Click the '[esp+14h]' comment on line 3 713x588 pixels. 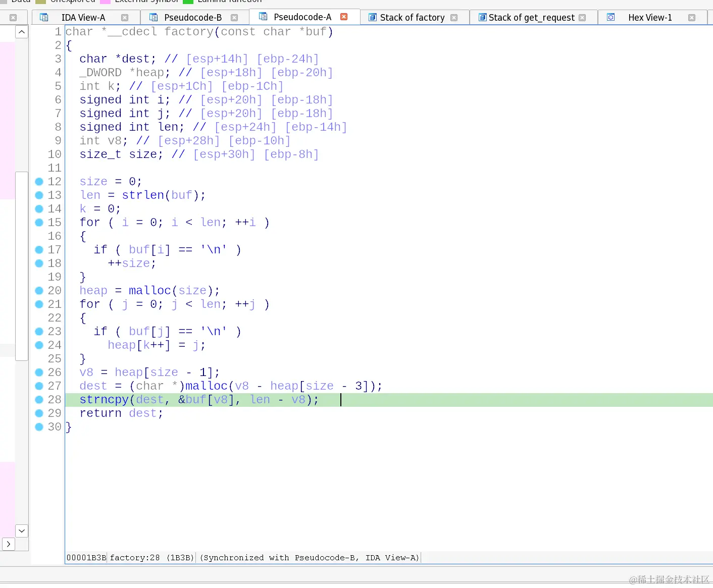point(217,59)
